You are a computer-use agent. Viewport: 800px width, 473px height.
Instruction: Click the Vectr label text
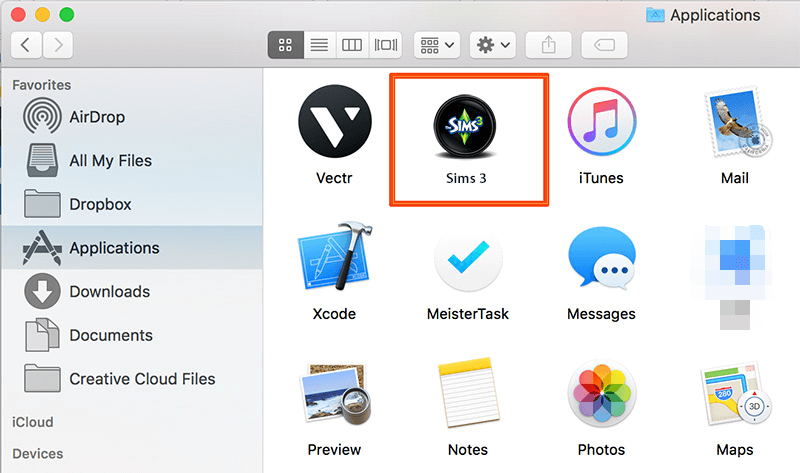point(334,178)
